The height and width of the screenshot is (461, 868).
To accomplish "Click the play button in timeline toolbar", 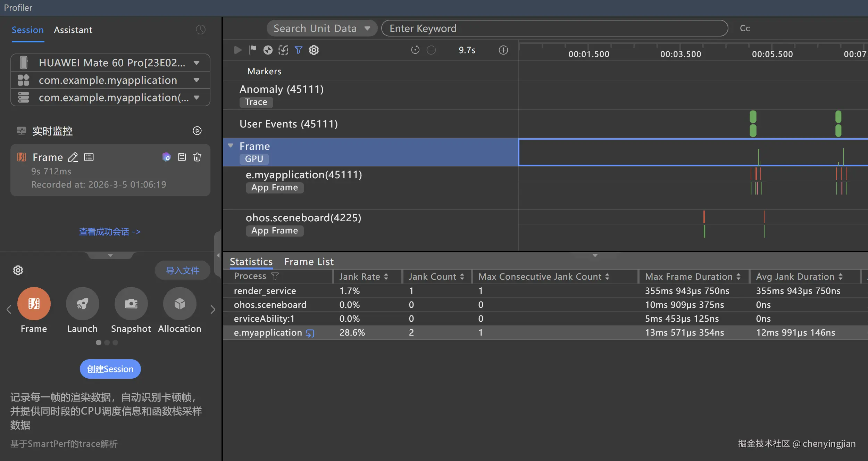I will (237, 50).
